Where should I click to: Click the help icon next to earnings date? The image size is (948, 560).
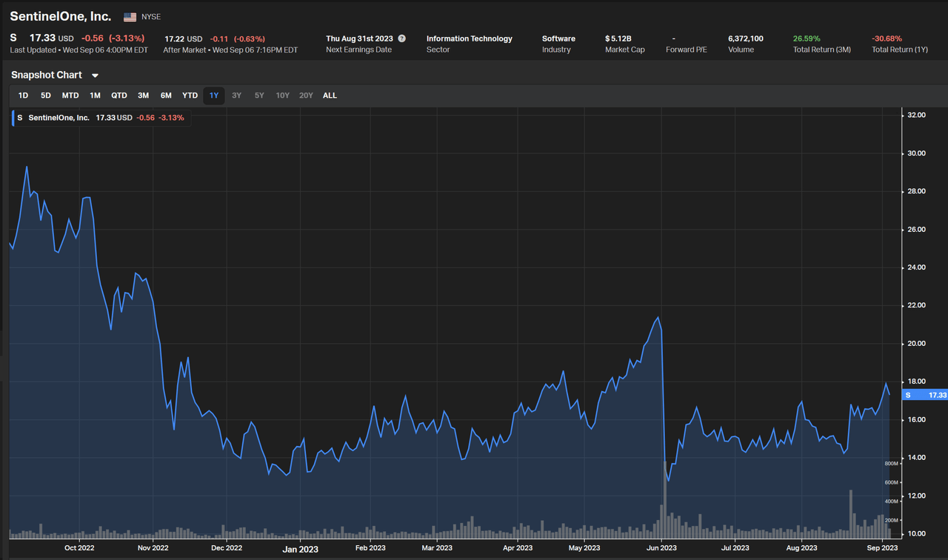pos(402,39)
